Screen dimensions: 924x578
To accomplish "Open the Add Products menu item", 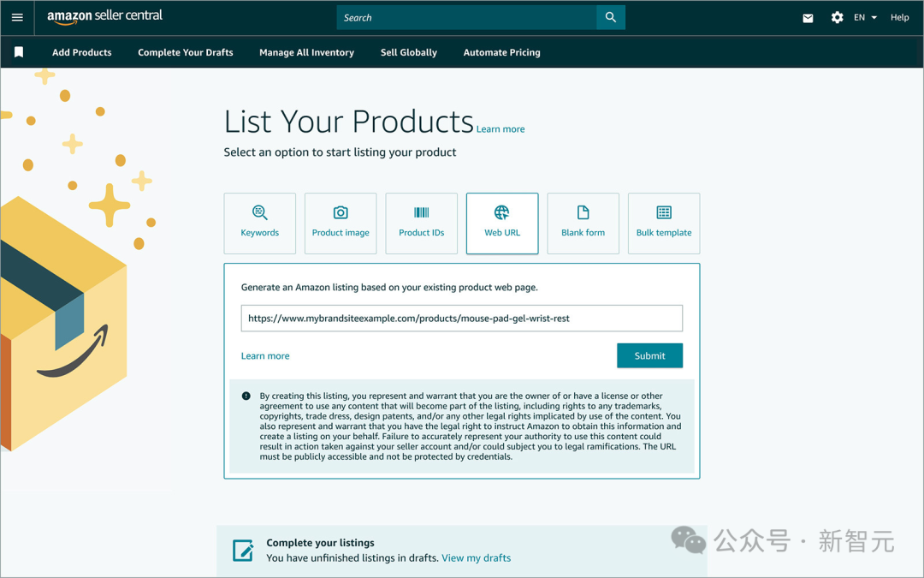I will point(82,52).
